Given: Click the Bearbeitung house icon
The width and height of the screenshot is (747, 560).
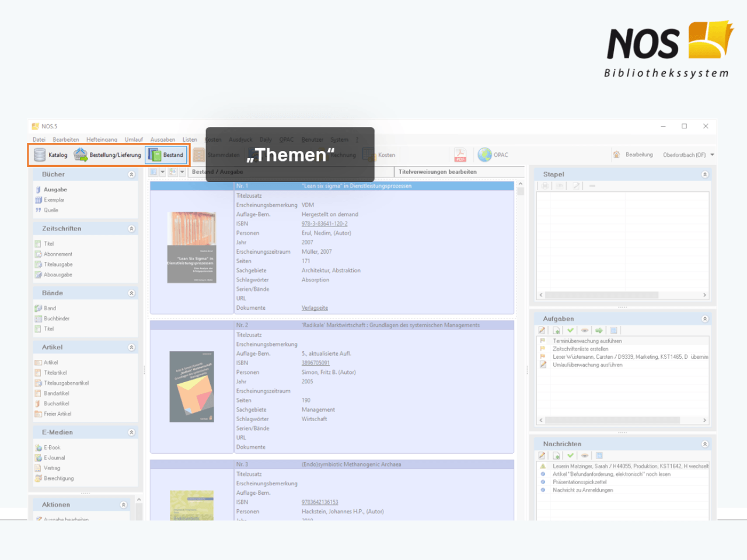Looking at the screenshot, I should (616, 155).
